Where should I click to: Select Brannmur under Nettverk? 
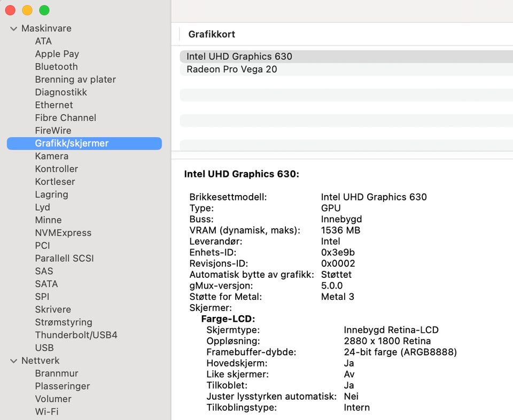(x=57, y=374)
